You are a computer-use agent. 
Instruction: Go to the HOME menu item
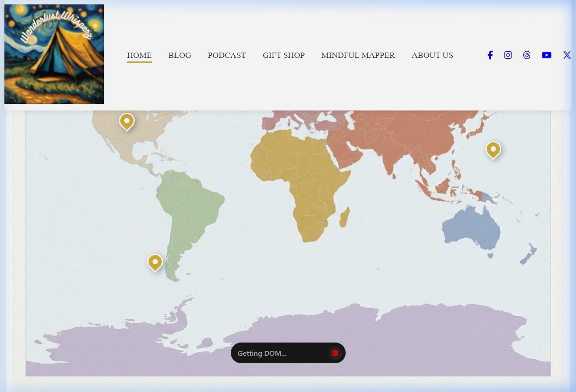139,55
